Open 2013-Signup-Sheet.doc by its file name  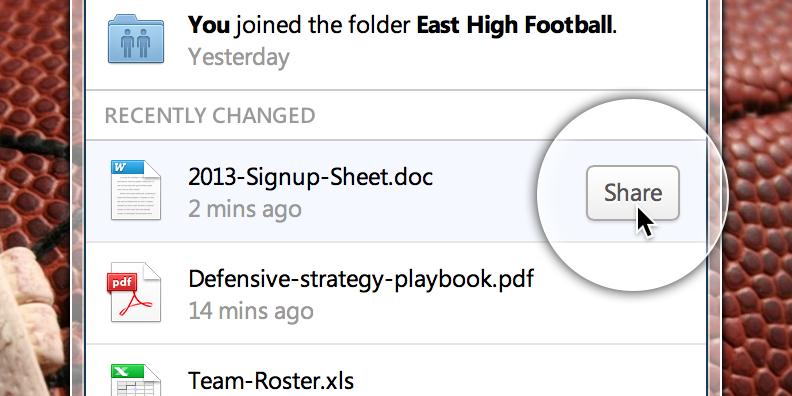point(310,177)
